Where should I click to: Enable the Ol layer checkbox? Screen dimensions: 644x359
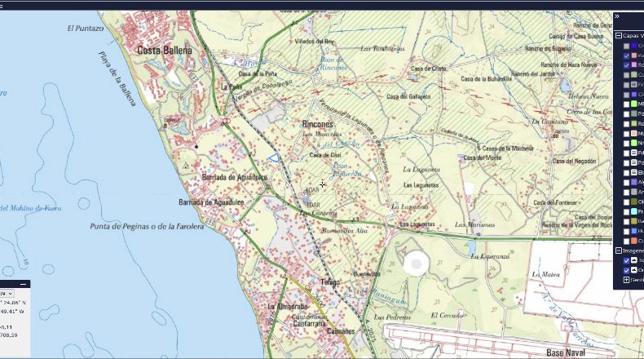[626, 202]
